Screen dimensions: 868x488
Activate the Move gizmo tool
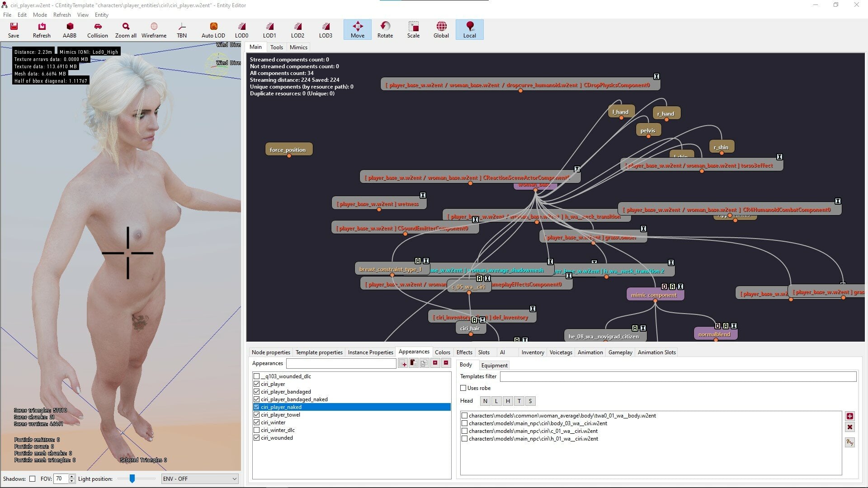pos(357,30)
